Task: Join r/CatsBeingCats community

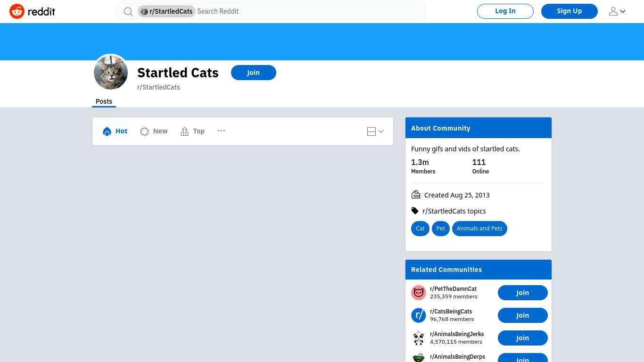Action: [522, 315]
